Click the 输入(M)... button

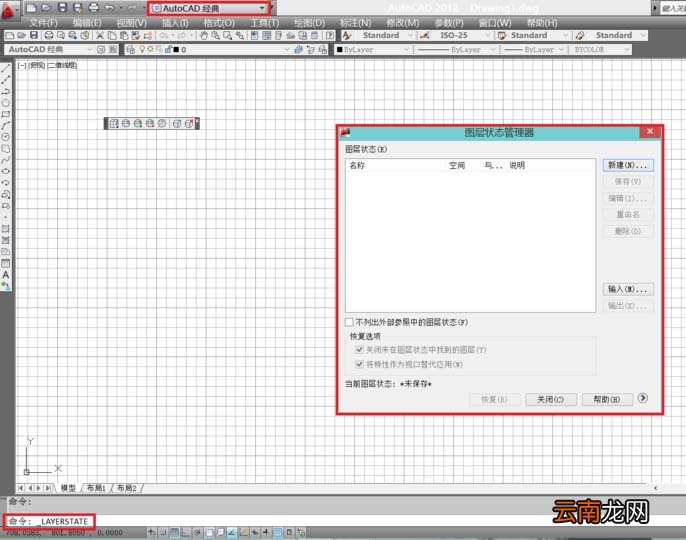click(628, 289)
